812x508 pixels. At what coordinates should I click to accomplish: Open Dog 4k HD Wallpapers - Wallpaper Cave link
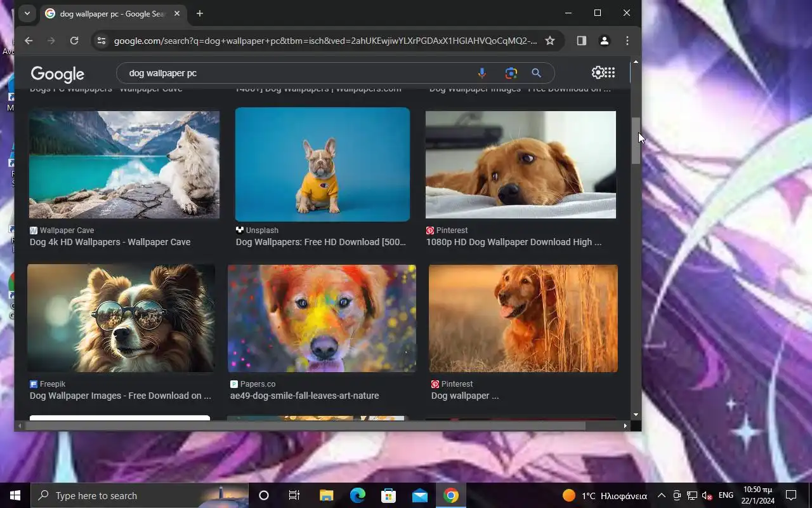pyautogui.click(x=110, y=242)
